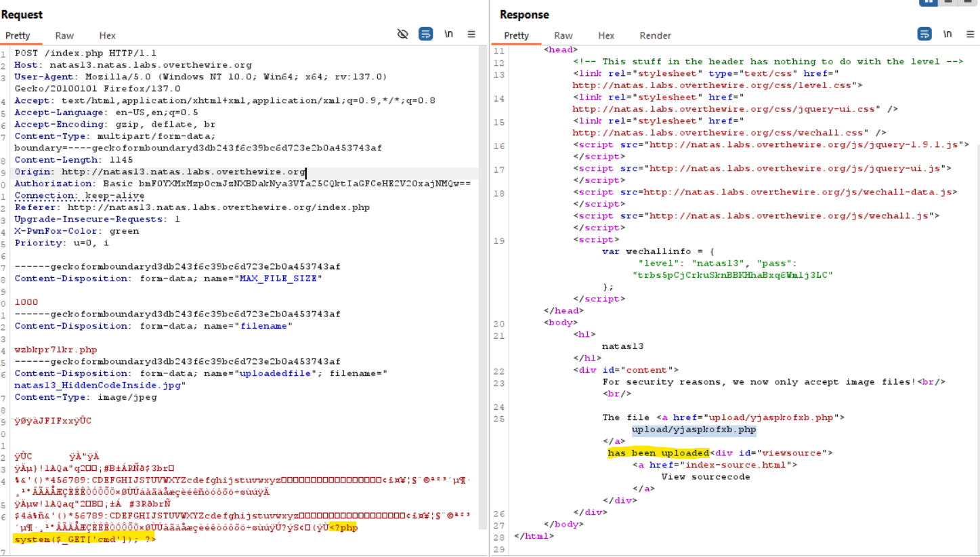Image resolution: width=980 pixels, height=557 pixels.
Task: Click highlighted 'has been uploaded' text
Action: click(x=658, y=453)
